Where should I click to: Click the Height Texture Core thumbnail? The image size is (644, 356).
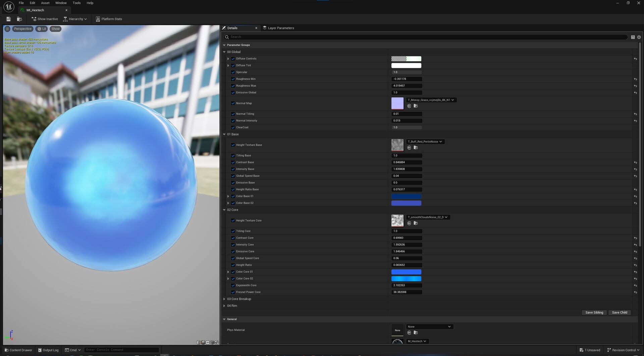point(397,221)
